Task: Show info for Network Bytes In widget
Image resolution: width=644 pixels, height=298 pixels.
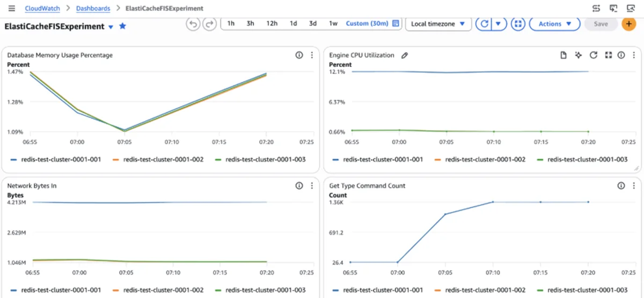Action: (299, 185)
